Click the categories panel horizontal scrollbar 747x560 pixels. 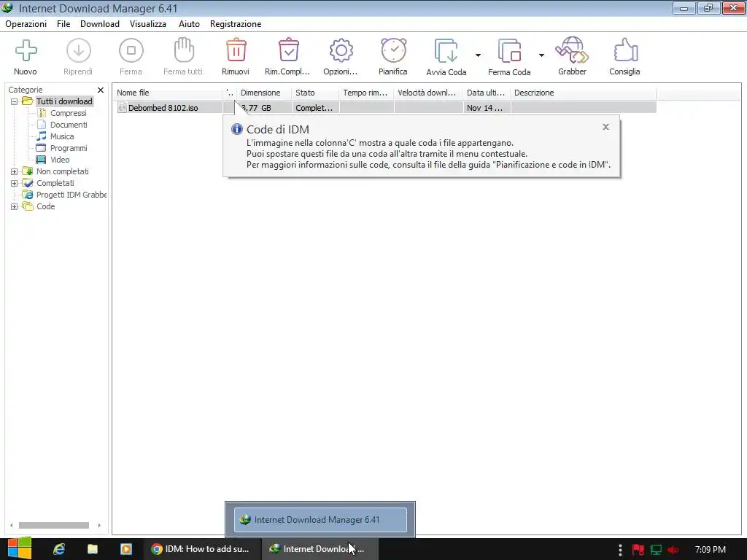click(53, 525)
